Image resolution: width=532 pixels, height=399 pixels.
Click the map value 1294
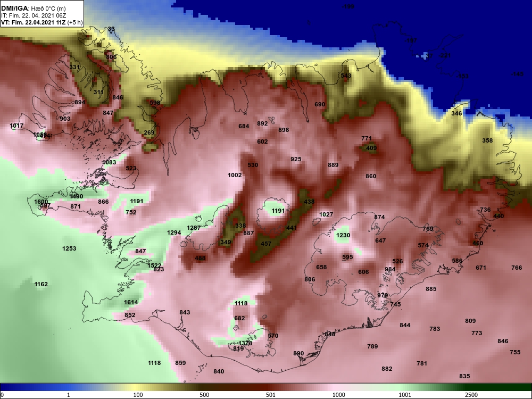point(174,232)
